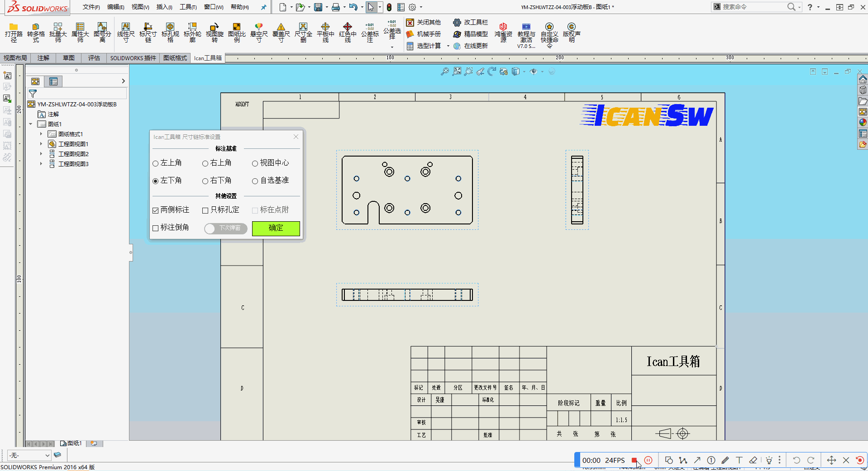Image resolution: width=868 pixels, height=471 pixels.
Task: Switch to the 图纸格式 tab
Action: [x=175, y=58]
